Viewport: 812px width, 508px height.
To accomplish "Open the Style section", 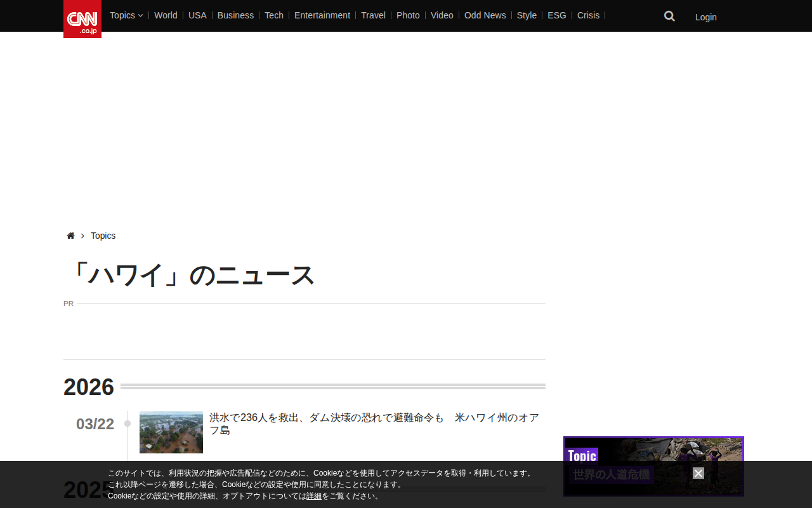I will click(x=527, y=15).
